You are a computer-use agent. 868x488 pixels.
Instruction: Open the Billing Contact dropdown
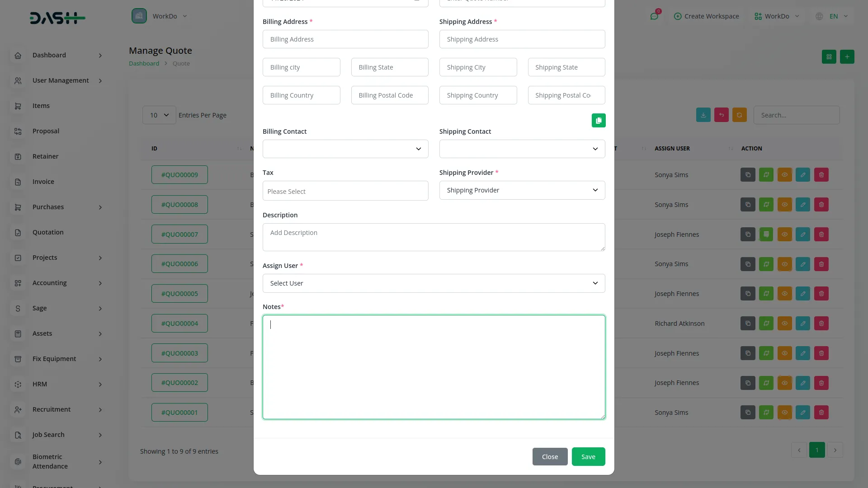[x=345, y=149]
